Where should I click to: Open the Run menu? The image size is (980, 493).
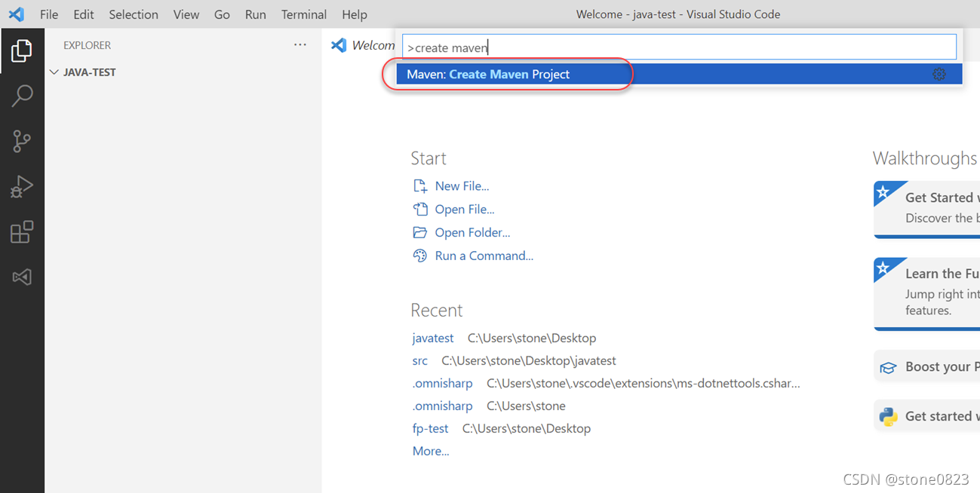[x=256, y=14]
